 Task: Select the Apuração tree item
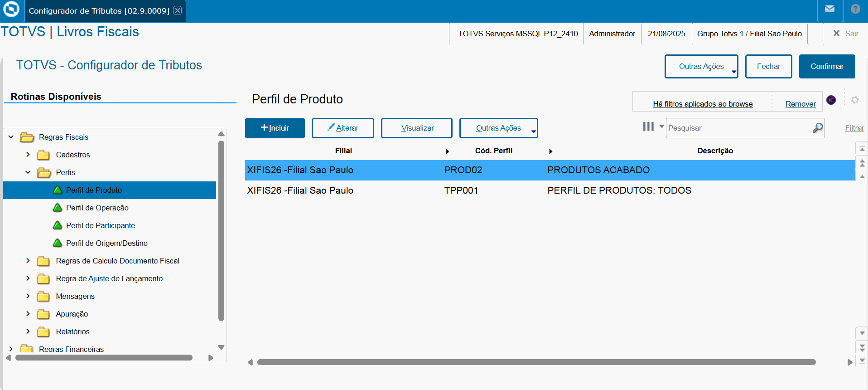coord(72,314)
